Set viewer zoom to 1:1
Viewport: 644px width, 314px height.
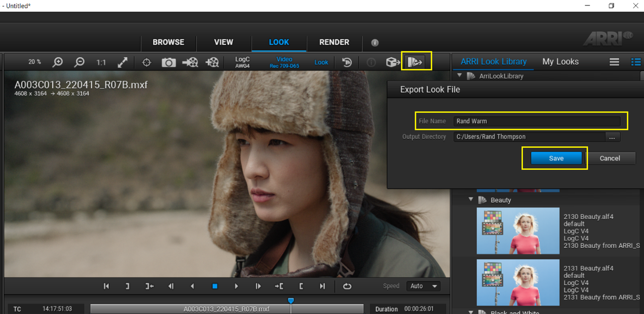(x=101, y=62)
